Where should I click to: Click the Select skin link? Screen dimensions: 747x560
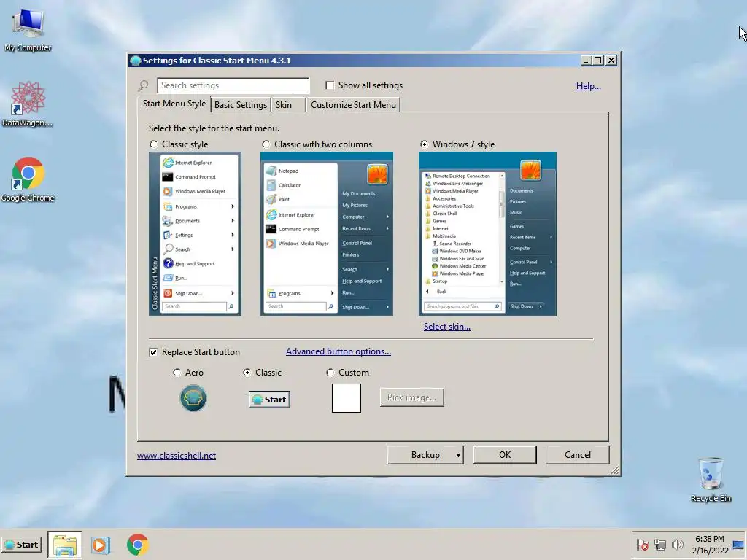tap(447, 327)
